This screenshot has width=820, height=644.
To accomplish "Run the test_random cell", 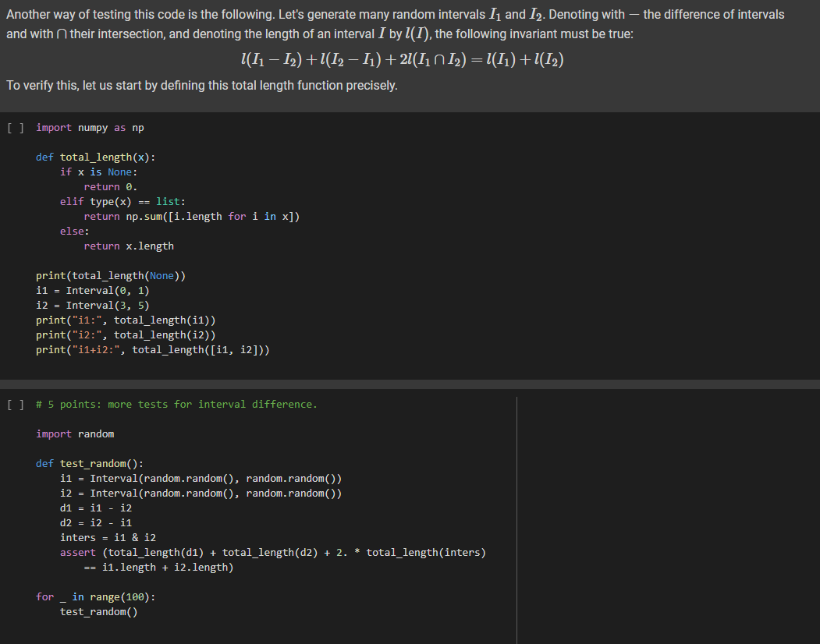I will (16, 404).
